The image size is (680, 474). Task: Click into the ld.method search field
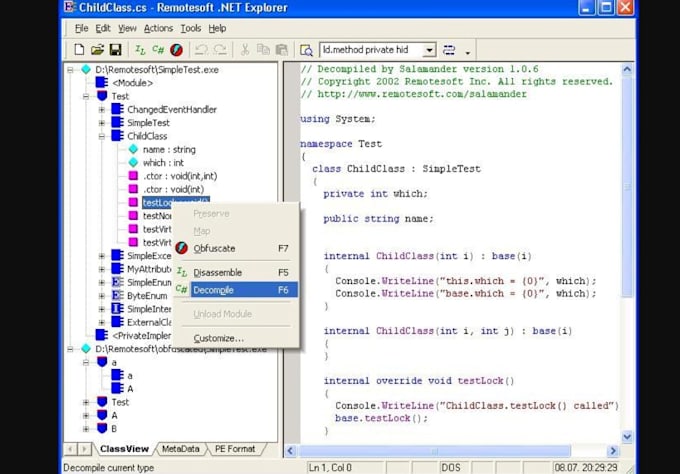click(371, 50)
